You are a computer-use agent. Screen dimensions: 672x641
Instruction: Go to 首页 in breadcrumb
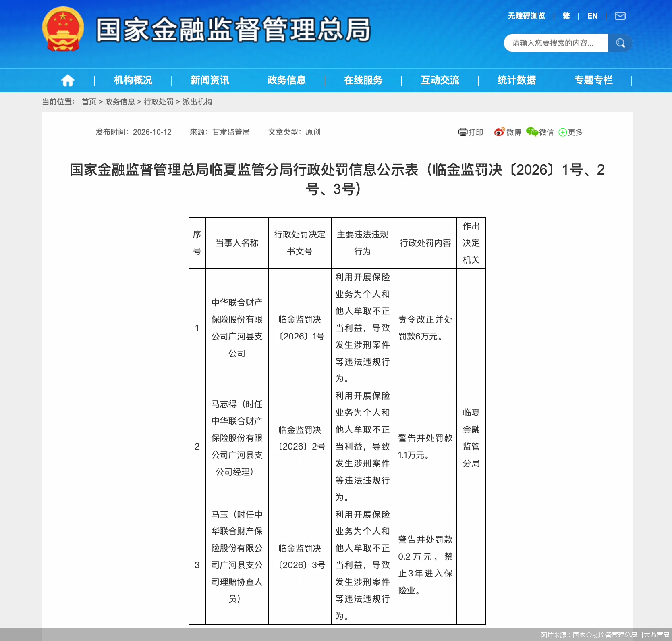89,102
